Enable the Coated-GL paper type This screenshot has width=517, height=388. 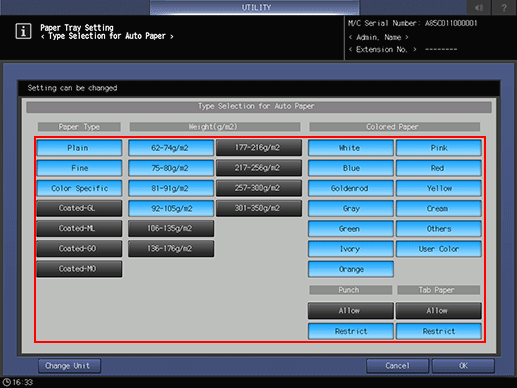79,208
